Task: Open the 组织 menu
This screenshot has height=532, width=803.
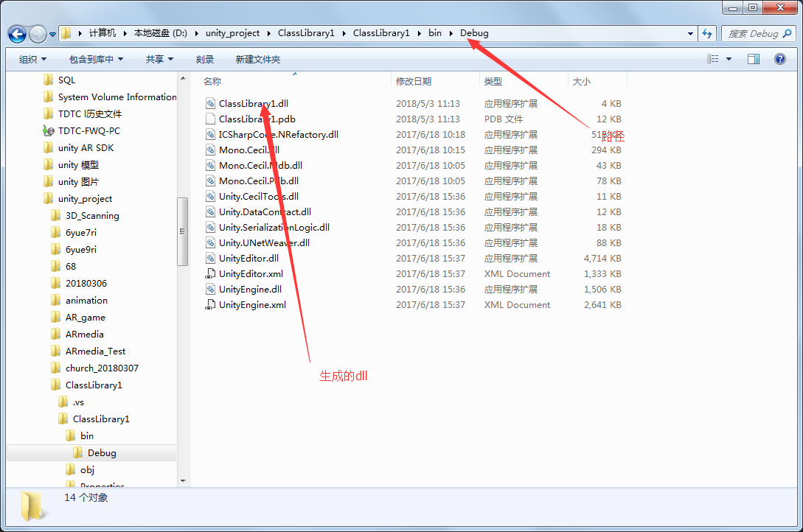Action: (32, 60)
